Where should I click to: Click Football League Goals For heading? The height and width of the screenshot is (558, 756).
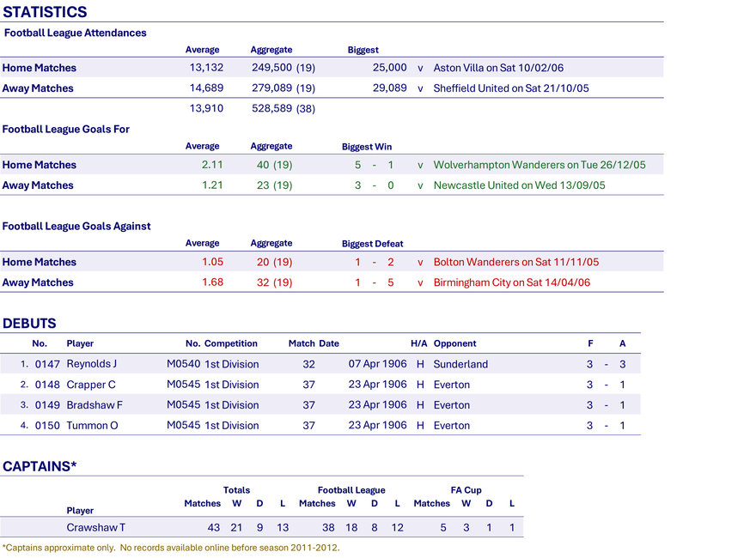[66, 129]
